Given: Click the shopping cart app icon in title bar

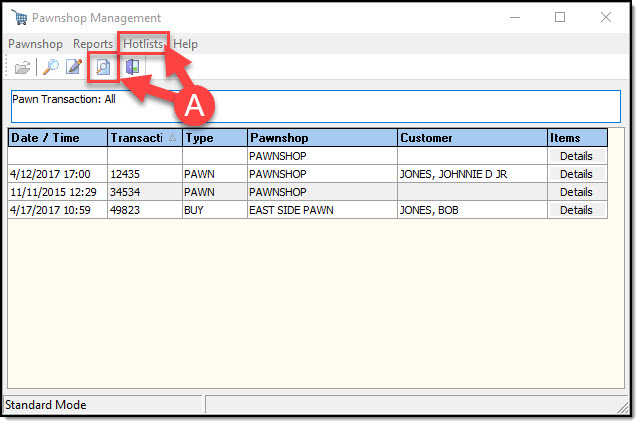Looking at the screenshot, I should coord(19,17).
